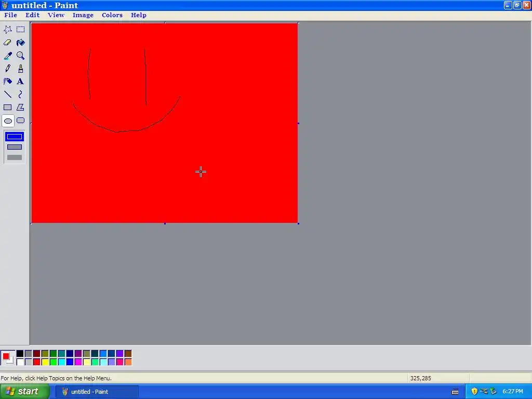Choose the Fill With Color bucket tool

tap(21, 43)
